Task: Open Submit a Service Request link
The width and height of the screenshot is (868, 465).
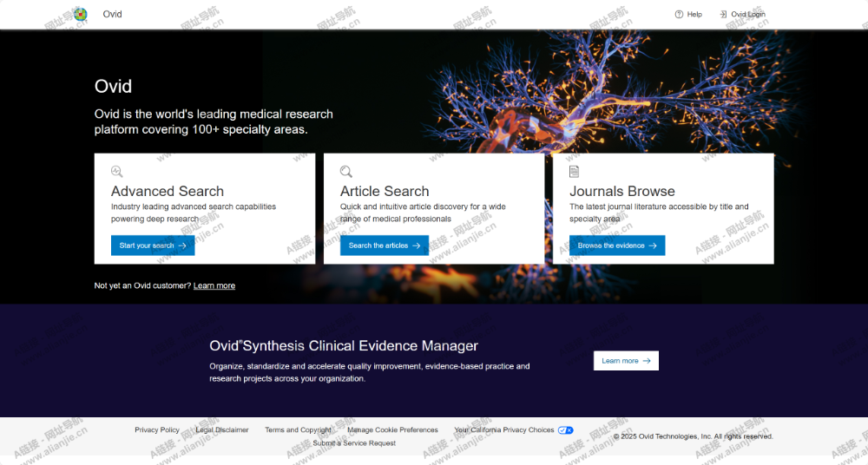Action: 354,442
